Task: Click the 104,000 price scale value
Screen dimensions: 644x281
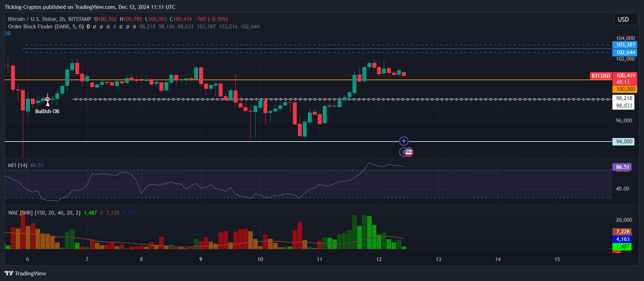Action: pos(625,38)
